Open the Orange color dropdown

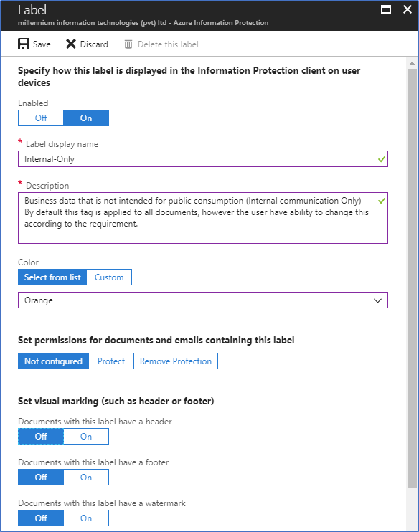203,300
